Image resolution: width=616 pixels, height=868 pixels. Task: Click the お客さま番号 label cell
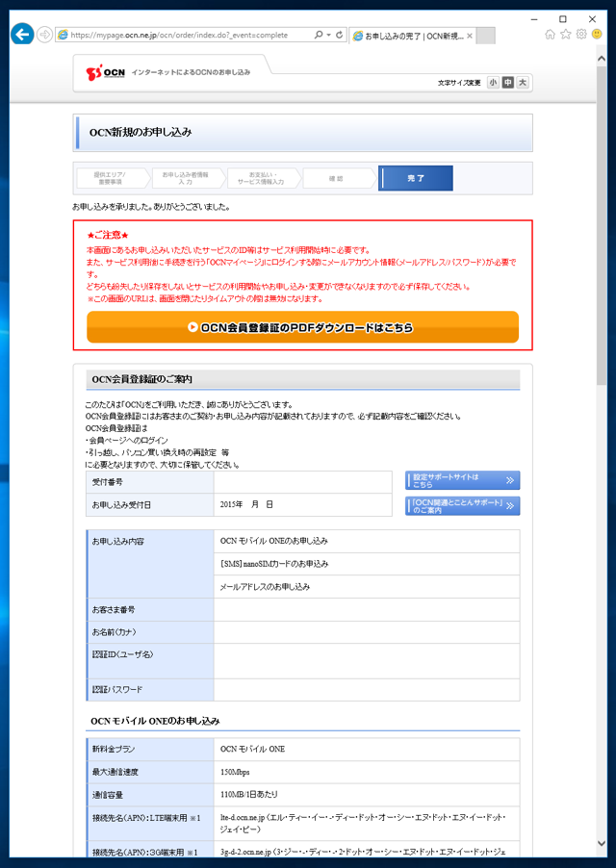click(x=150, y=609)
